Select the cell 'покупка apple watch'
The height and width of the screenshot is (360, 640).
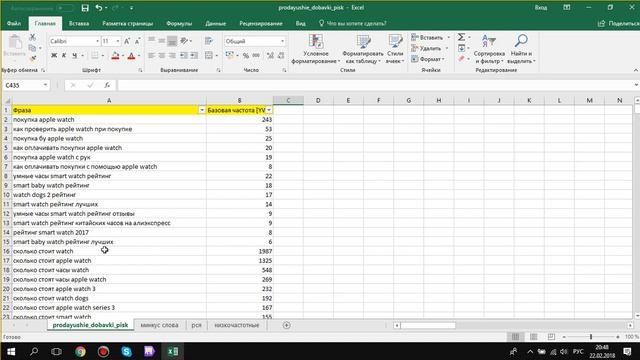(109, 120)
